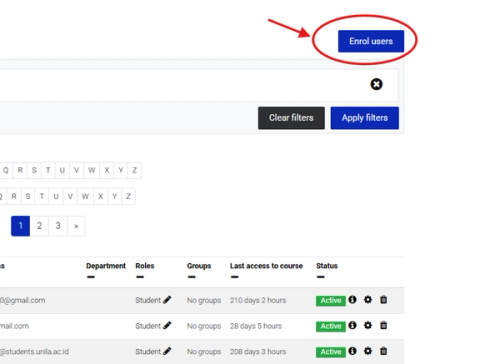The width and height of the screenshot is (500, 364).
Task: Collapse the Groups column
Action: click(x=191, y=277)
